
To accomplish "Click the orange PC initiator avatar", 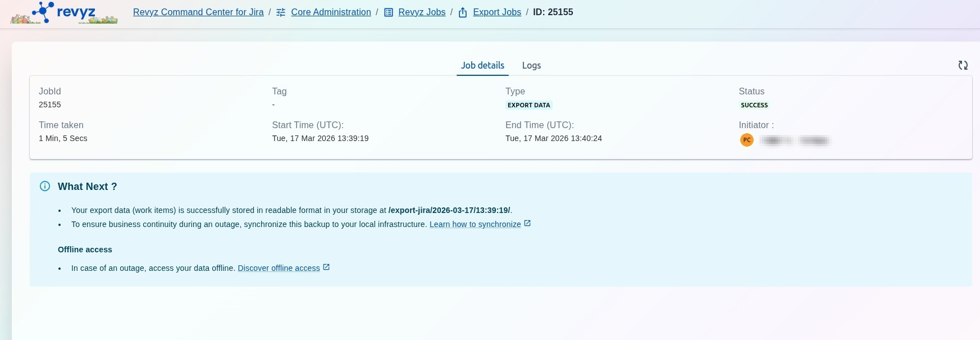I will coord(746,140).
